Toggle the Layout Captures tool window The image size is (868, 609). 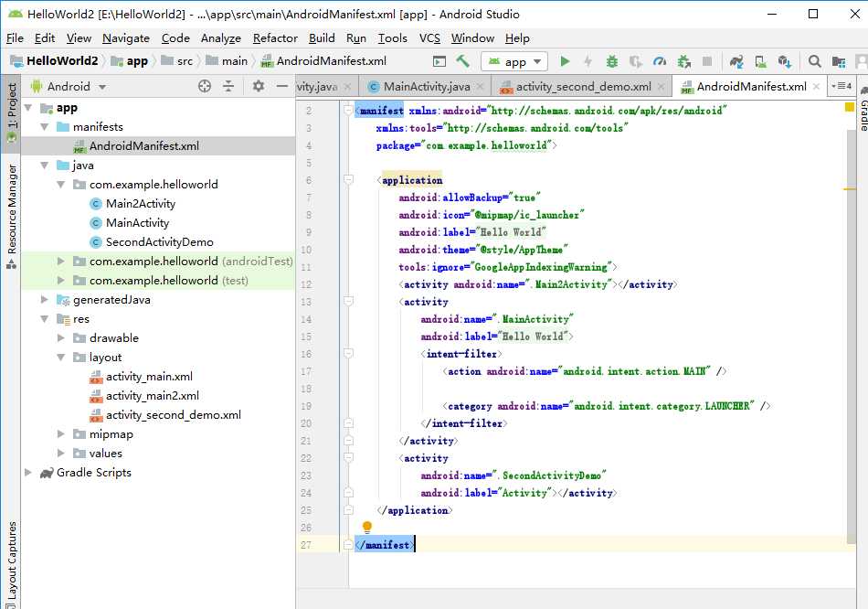[11, 564]
